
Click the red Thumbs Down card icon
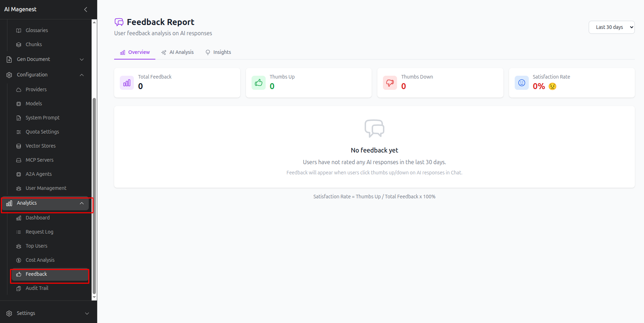[x=390, y=83]
